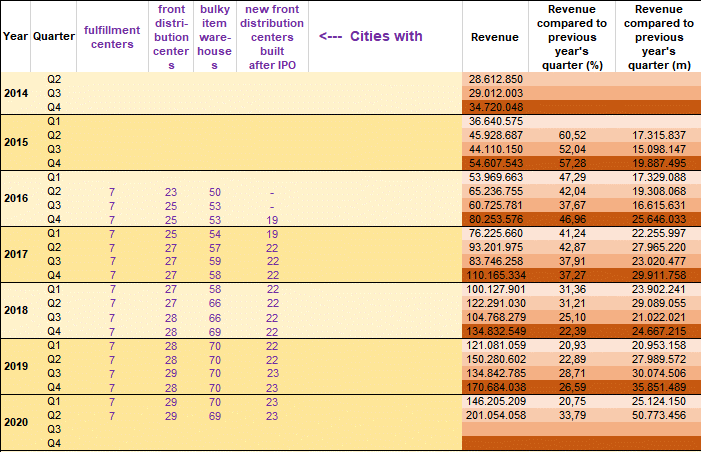Click the 2015 year cell
The height and width of the screenshot is (452, 701).
16,142
